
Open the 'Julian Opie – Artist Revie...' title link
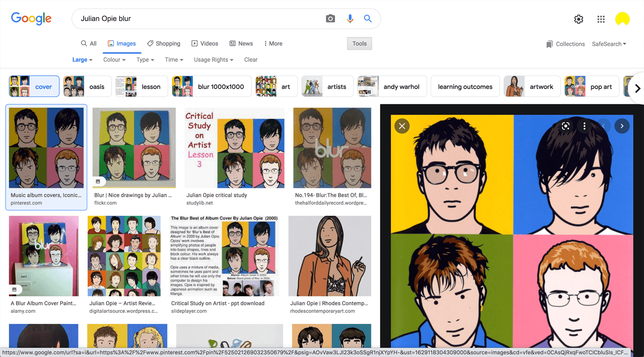pos(123,303)
